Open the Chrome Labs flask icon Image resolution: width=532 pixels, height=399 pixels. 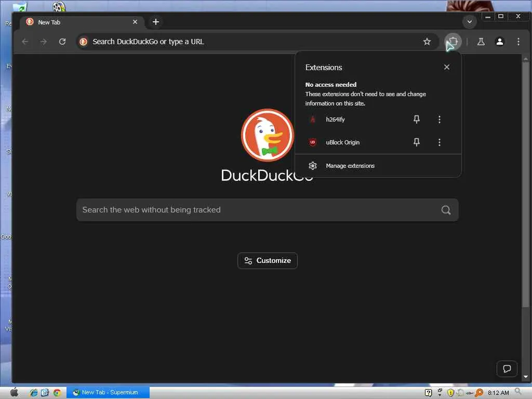[x=481, y=42]
